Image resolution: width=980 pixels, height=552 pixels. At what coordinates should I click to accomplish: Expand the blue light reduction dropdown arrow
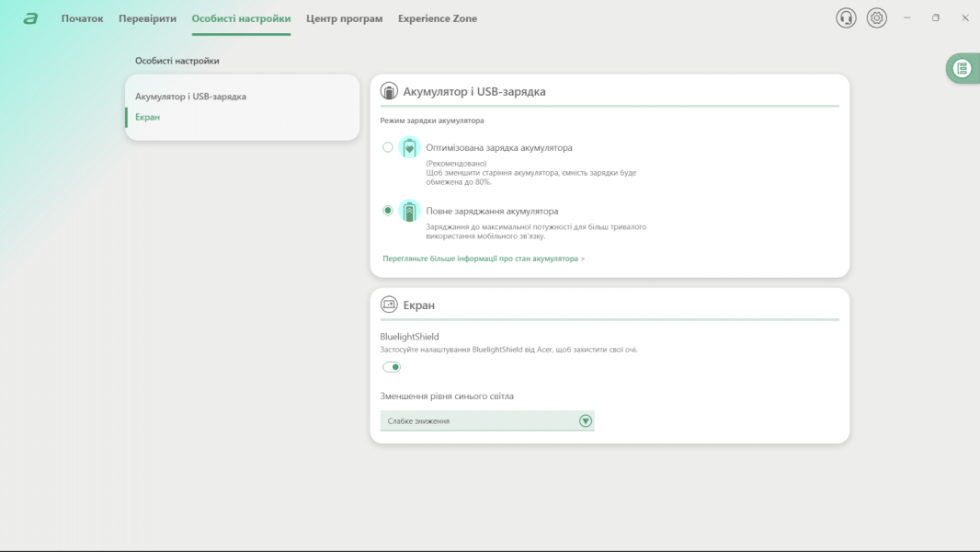[586, 420]
